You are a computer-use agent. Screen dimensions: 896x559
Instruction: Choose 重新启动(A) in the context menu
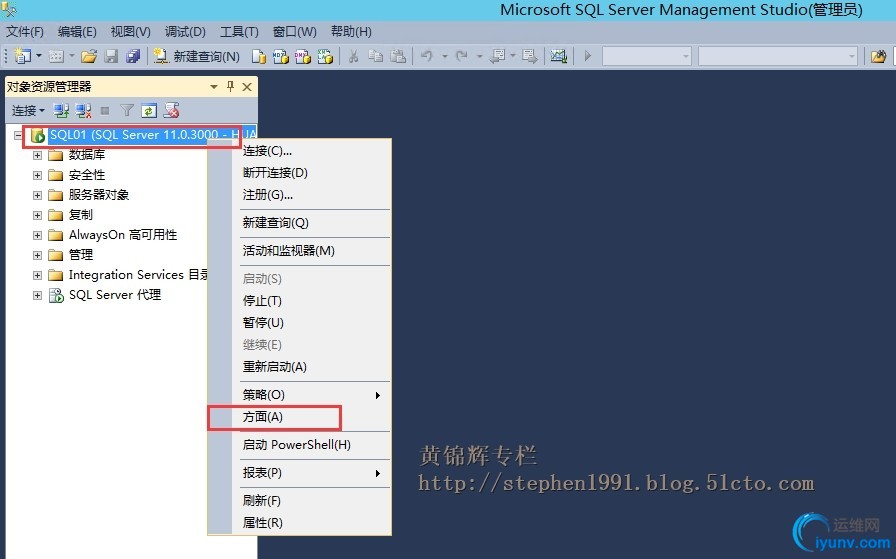(299, 367)
